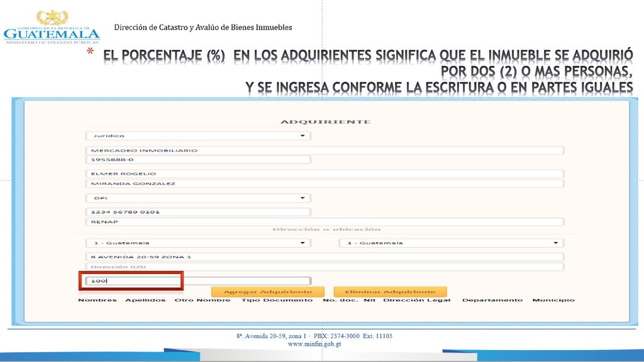Screen dimensions: 644x362
Task: Click the Apellidos column header
Action: (145, 300)
